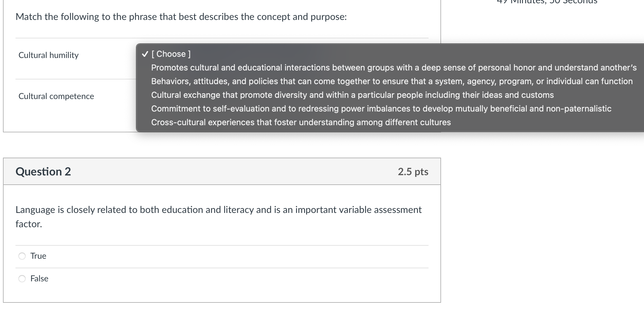Viewport: 644px width, 309px height.
Task: Click the 'False' answer label text
Action: (39, 279)
